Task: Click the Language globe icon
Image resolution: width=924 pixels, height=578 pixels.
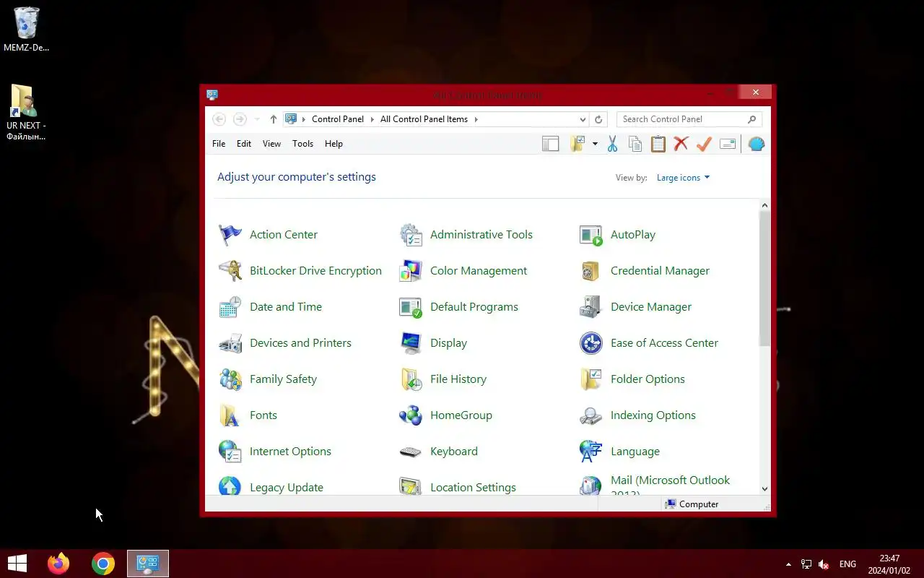Action: (591, 452)
